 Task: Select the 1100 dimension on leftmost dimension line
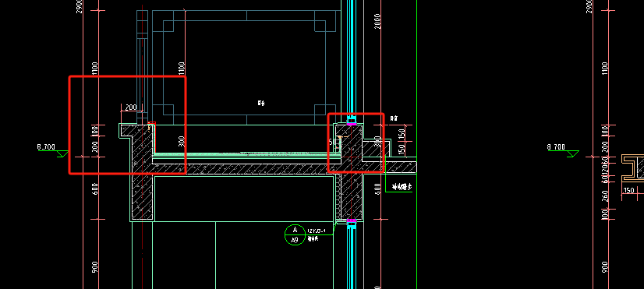95,69
